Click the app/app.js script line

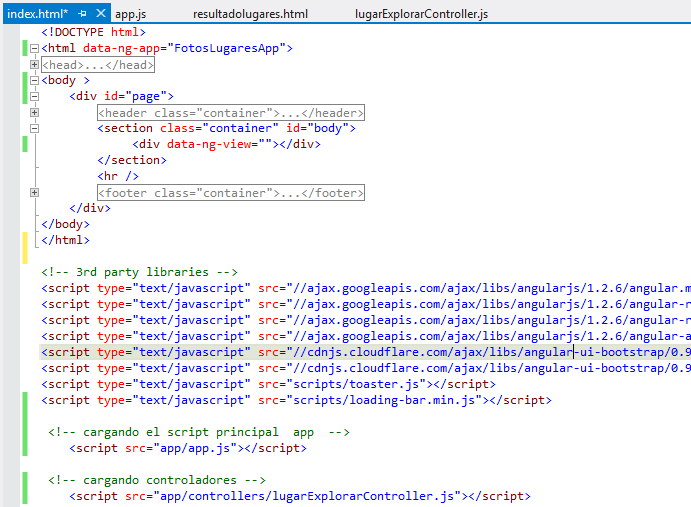coord(188,448)
